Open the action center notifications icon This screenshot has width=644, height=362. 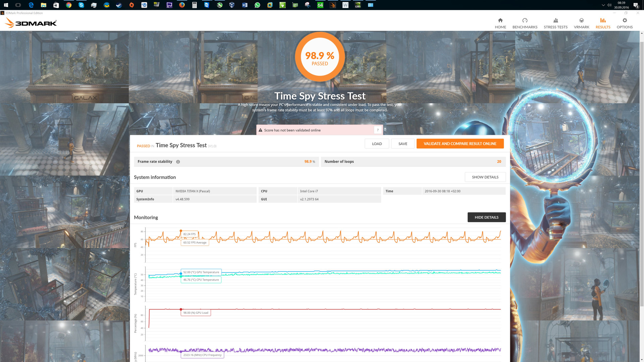point(636,5)
